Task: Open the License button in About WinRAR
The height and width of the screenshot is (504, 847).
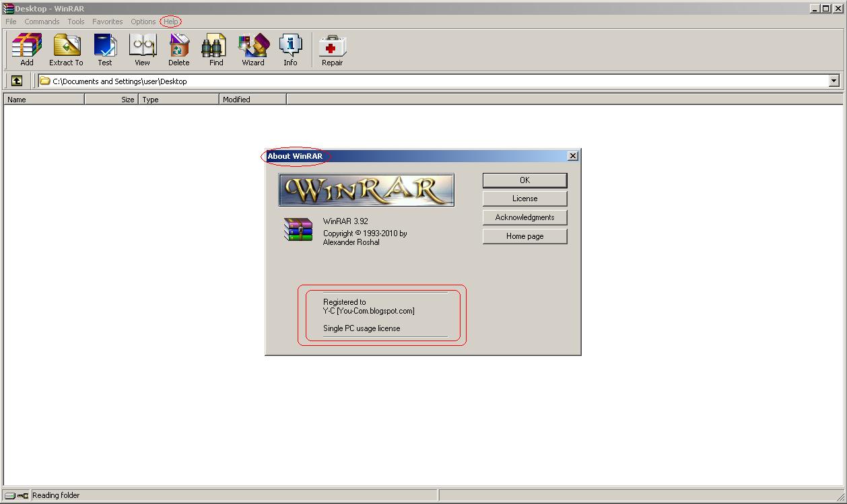Action: pyautogui.click(x=525, y=199)
